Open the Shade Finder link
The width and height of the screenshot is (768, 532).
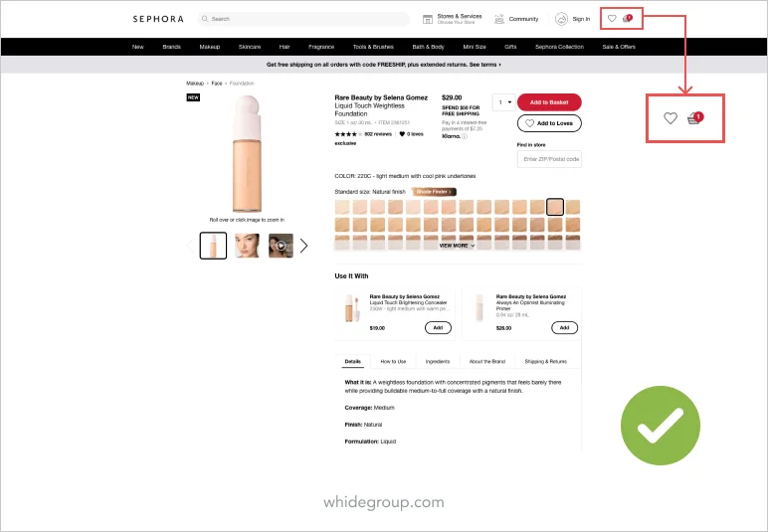point(434,192)
